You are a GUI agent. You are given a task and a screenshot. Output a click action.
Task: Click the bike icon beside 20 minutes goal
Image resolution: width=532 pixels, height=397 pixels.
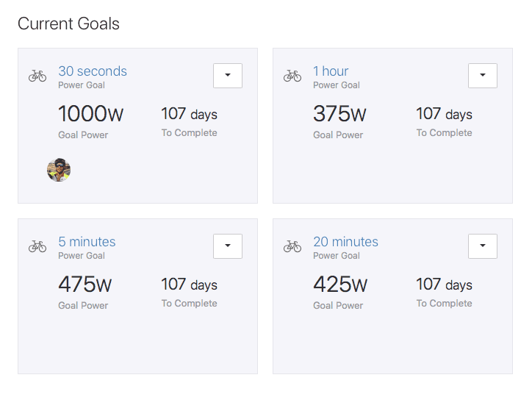292,247
